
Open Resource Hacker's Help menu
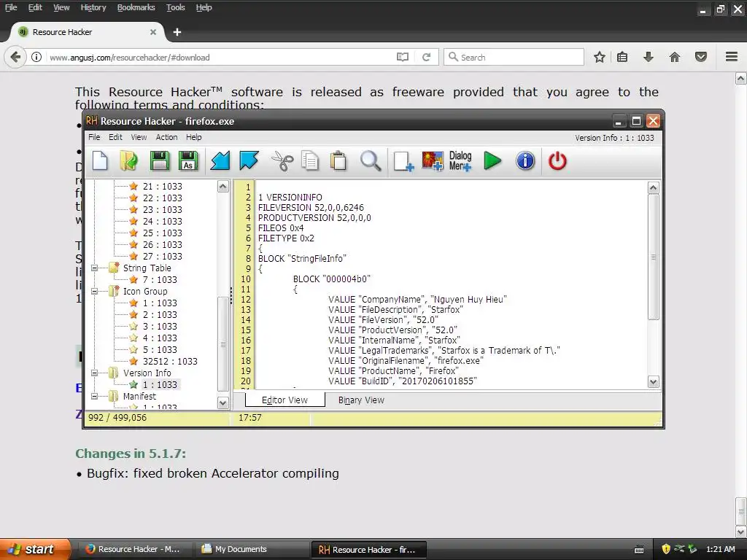193,137
